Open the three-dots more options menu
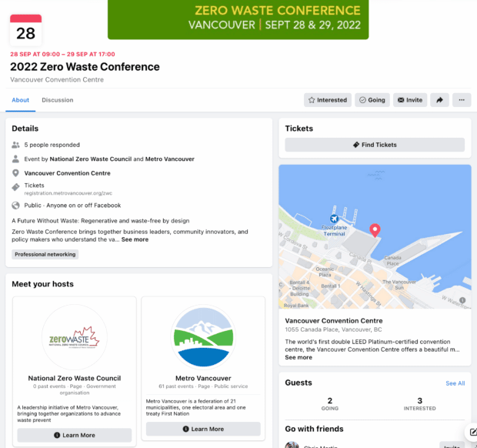The image size is (477, 448). point(462,100)
